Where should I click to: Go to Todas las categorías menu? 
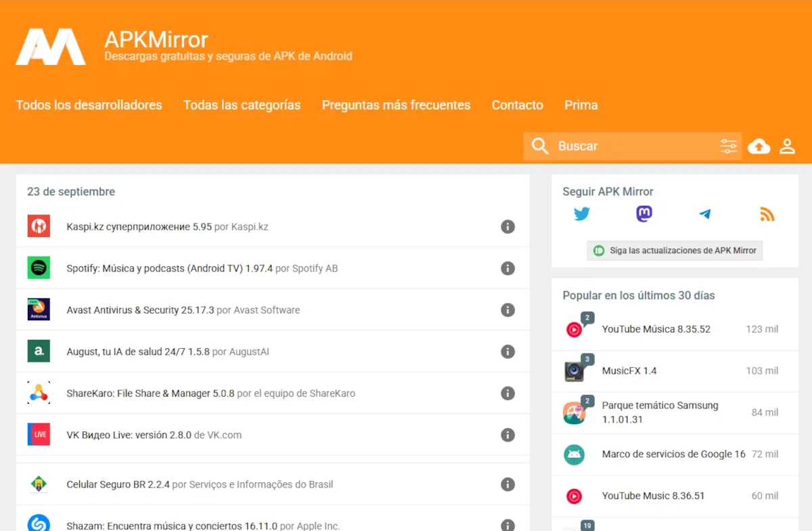[242, 105]
